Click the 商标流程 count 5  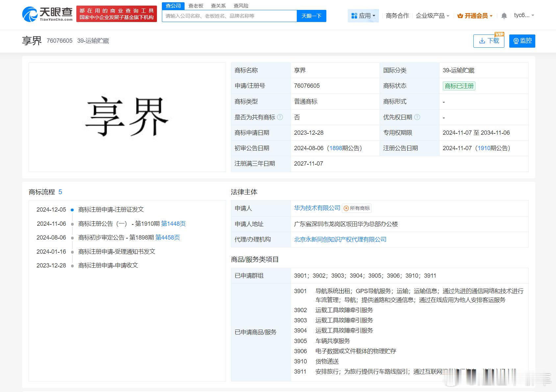[x=60, y=192]
